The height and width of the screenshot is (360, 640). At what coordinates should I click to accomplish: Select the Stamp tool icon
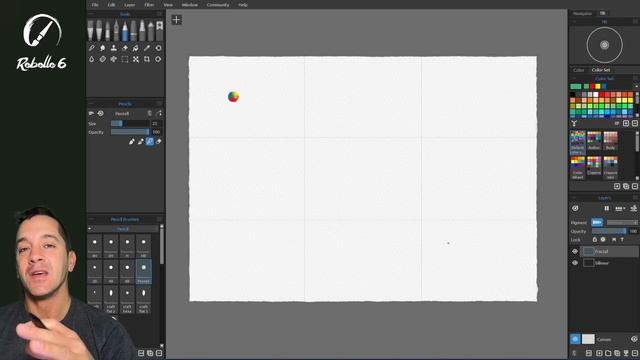click(x=113, y=48)
